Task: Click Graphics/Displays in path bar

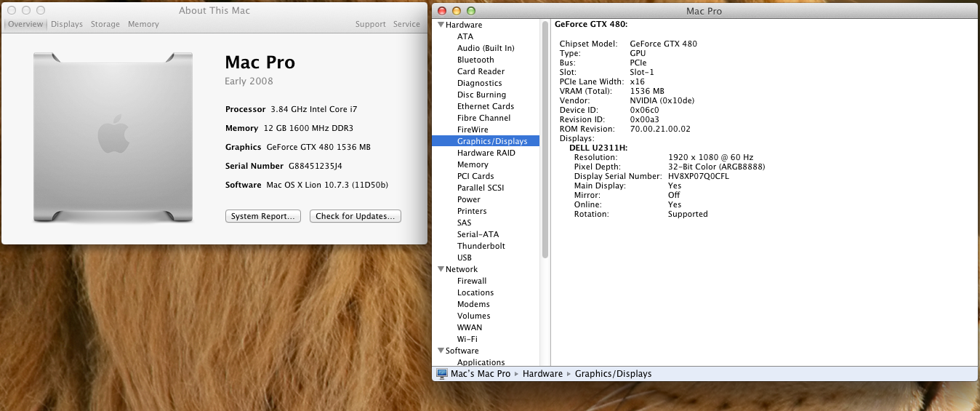Action: pyautogui.click(x=613, y=373)
